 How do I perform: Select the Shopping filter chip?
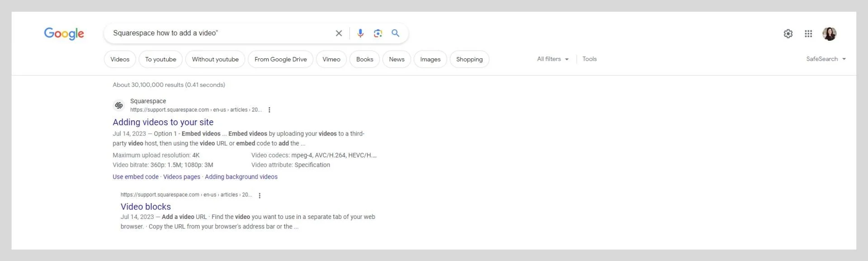click(469, 59)
